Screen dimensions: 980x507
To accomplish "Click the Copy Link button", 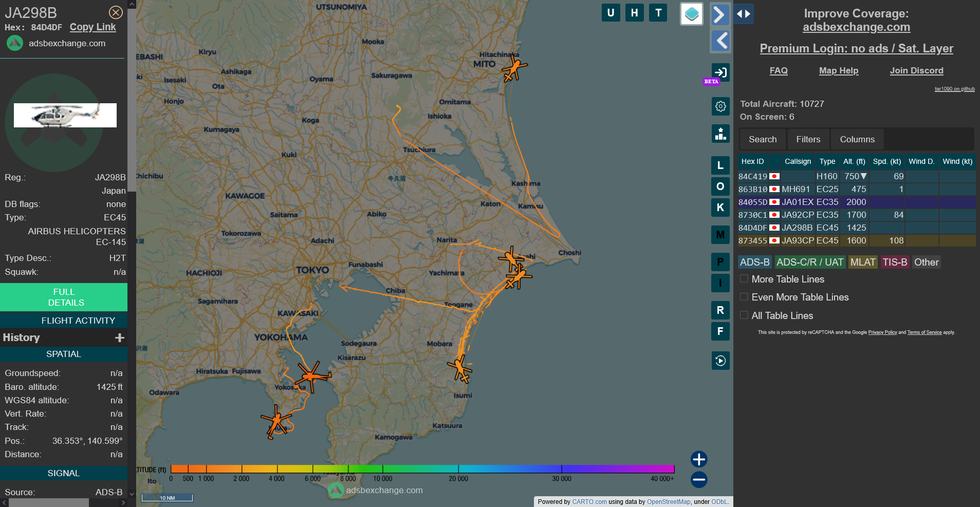I will (93, 27).
